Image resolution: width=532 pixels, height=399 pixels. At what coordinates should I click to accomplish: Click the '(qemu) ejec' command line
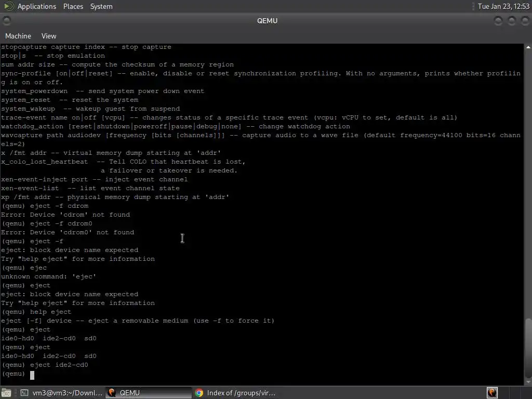tap(24, 268)
